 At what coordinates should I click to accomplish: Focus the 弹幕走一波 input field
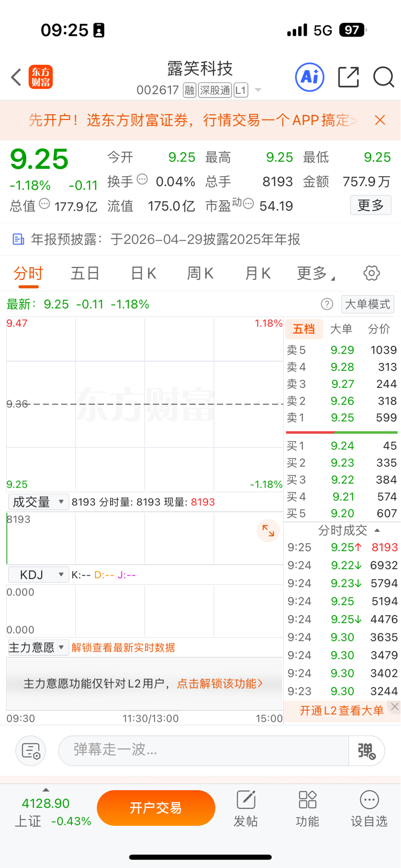pyautogui.click(x=203, y=751)
